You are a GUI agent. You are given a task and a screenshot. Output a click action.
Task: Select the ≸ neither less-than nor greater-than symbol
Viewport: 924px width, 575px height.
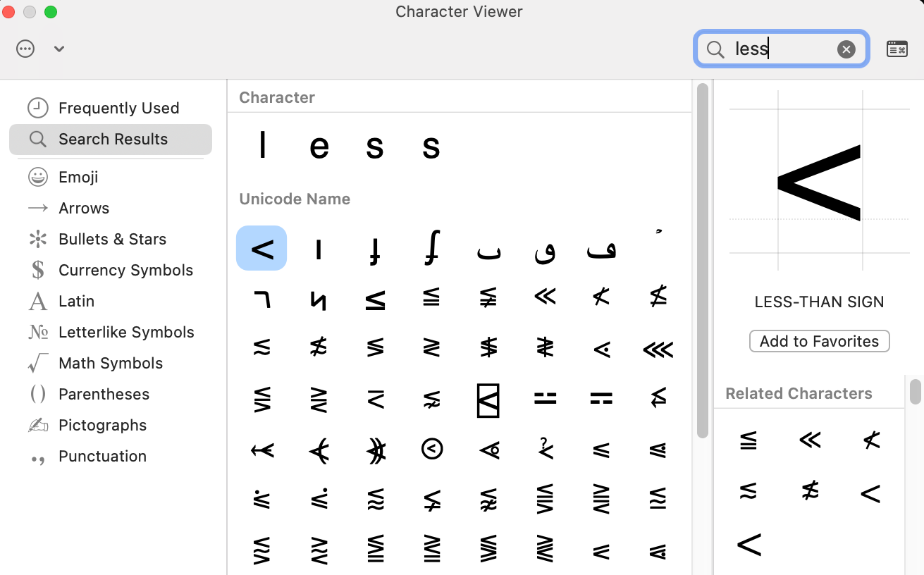488,348
